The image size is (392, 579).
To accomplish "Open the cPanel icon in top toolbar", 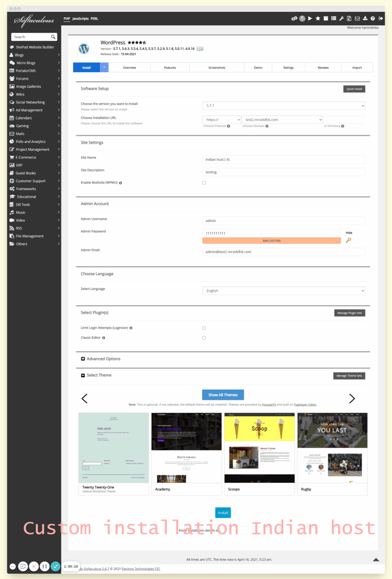I will pos(294,19).
